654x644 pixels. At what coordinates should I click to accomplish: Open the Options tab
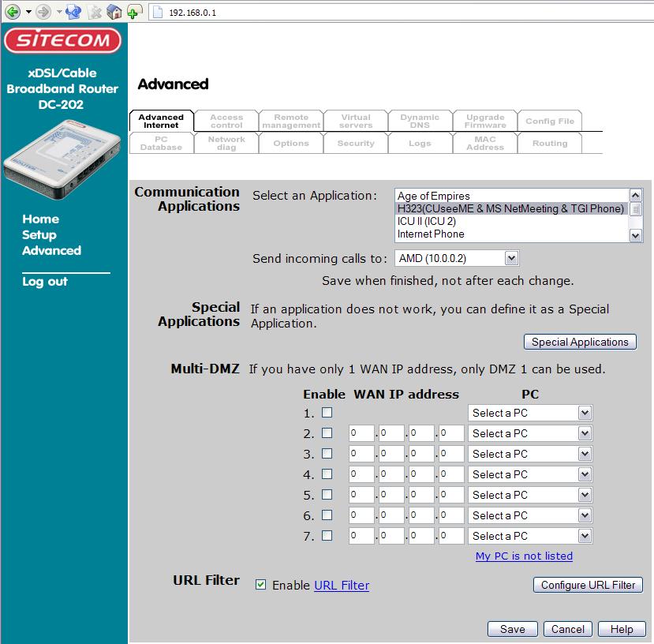[291, 143]
